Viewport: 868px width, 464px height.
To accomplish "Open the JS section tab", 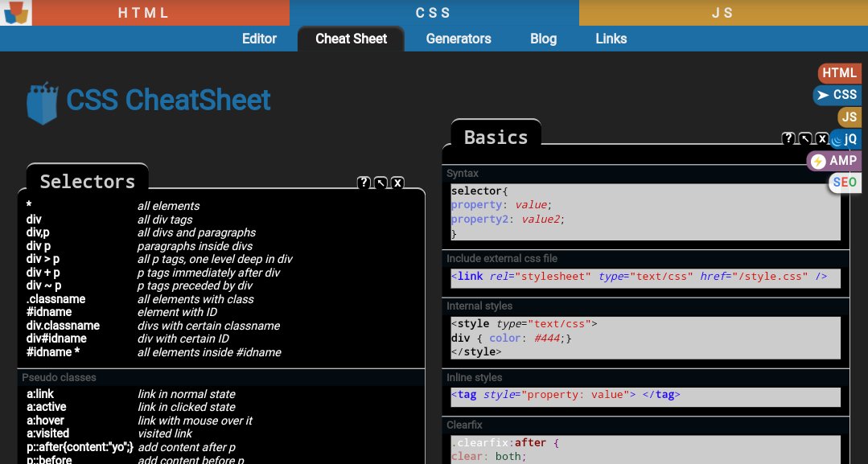I will coord(723,13).
